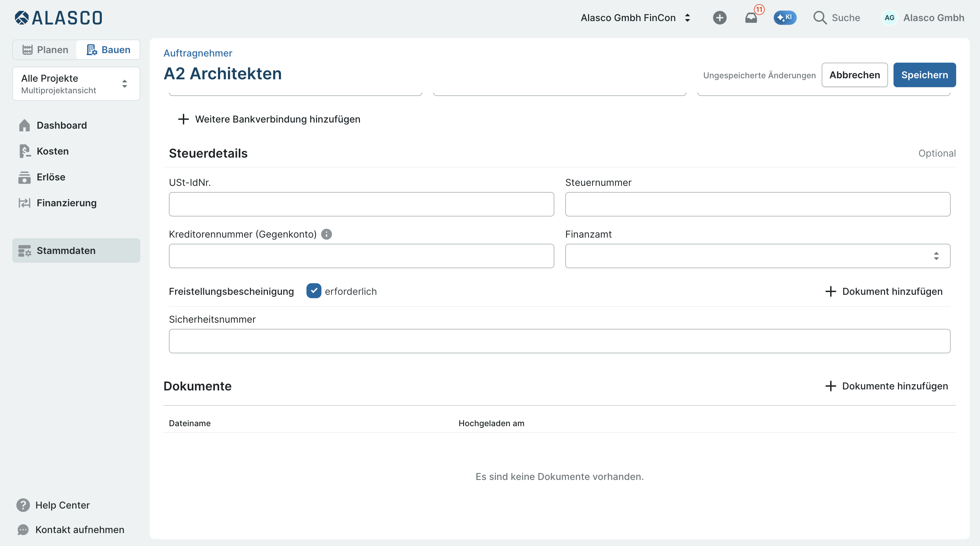Click plus icon beside Weitere Bankverbindung hinzufügen

point(184,119)
